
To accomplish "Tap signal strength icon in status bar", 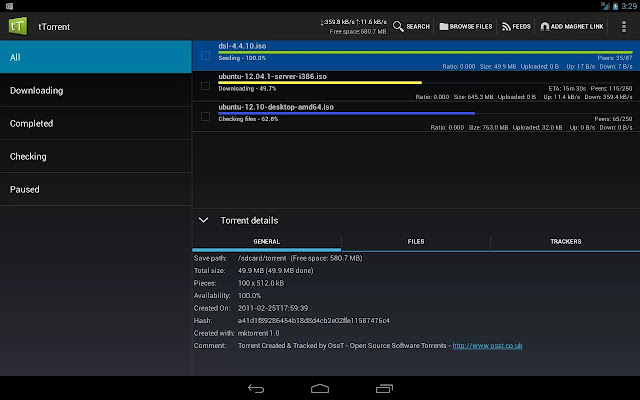I will pos(605,6).
